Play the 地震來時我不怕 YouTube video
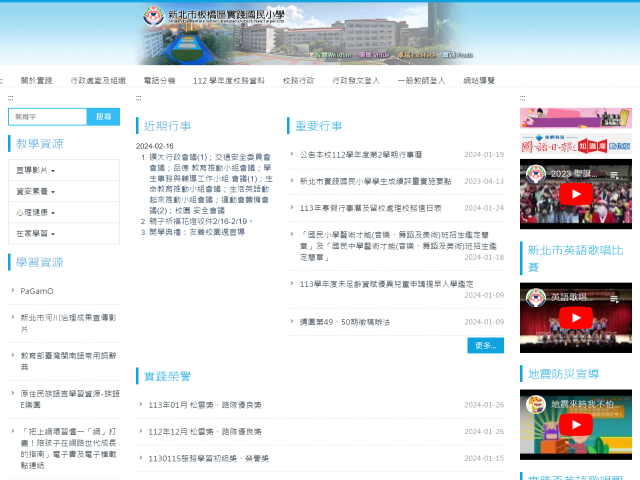Screen dimensions: 640x480 point(576,424)
